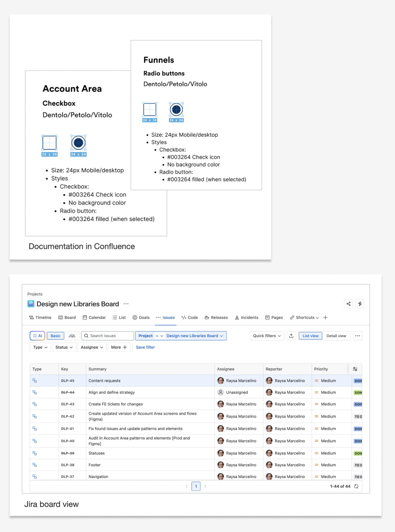The image size is (395, 532).
Task: Expand the Quick filters dropdown
Action: point(267,336)
